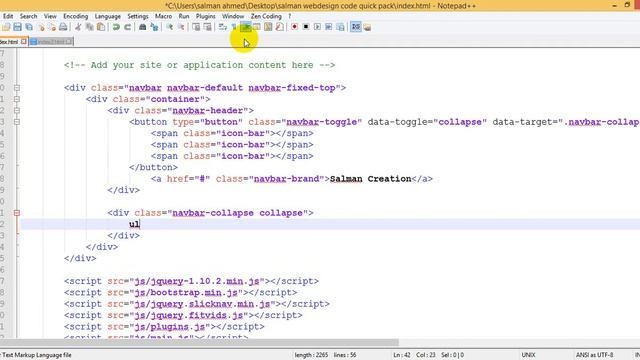
Task: Open the Document Map icon
Action: click(268, 27)
